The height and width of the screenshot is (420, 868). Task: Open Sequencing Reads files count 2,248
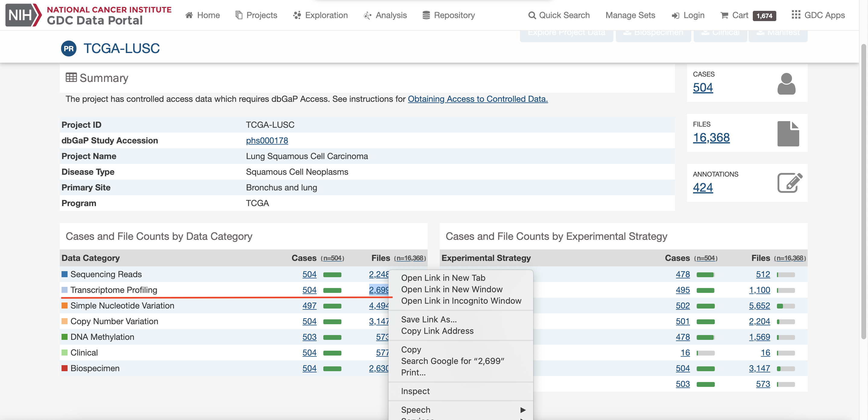tap(379, 274)
